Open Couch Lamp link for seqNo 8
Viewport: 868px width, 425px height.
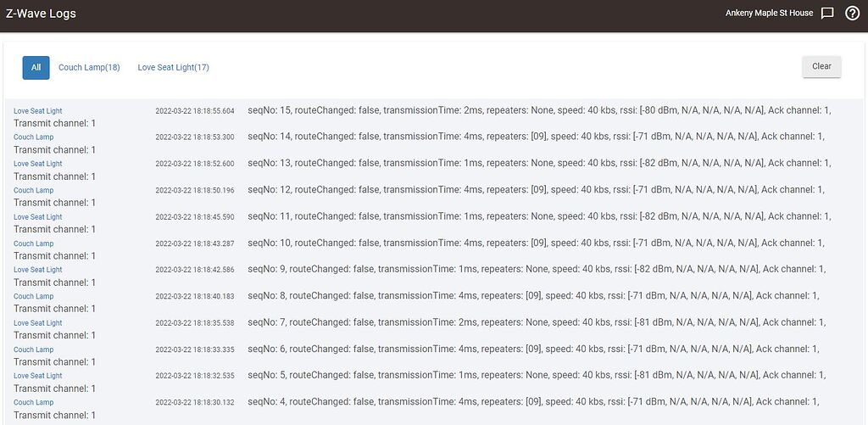pos(33,296)
